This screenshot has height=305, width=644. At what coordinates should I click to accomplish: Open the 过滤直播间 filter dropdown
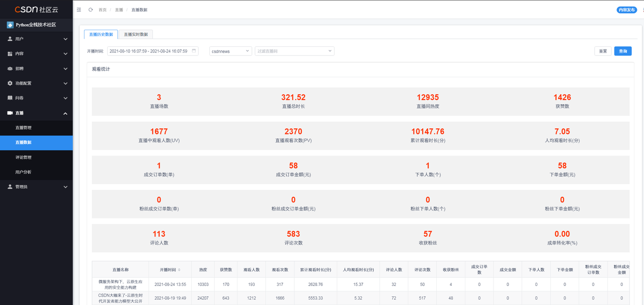(x=295, y=51)
